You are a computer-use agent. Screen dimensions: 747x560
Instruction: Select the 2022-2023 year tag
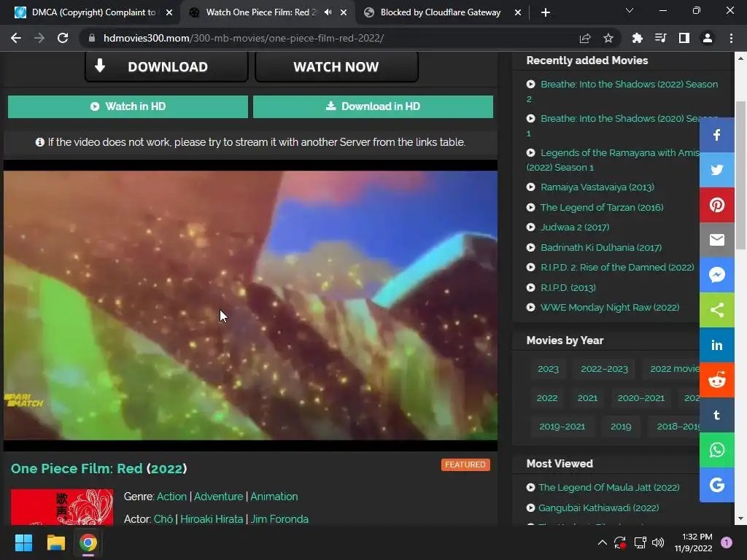click(x=604, y=368)
